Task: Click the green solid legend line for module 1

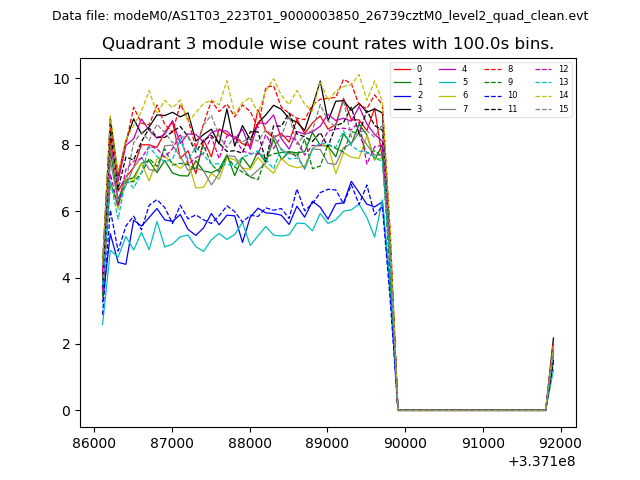Action: point(403,82)
